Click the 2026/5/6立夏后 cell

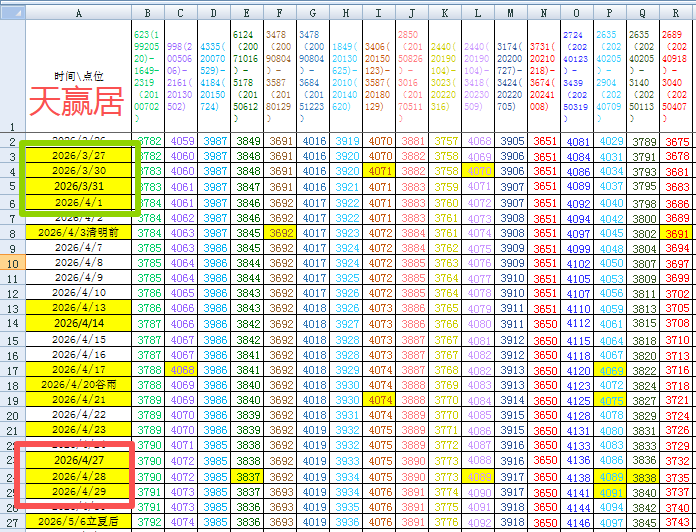pos(79,522)
